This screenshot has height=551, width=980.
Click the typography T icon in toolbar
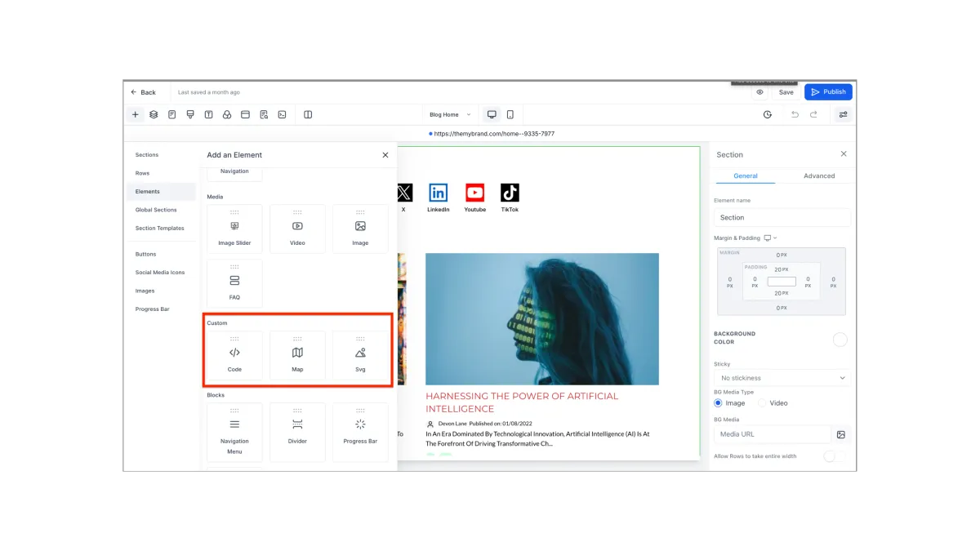[x=208, y=115]
